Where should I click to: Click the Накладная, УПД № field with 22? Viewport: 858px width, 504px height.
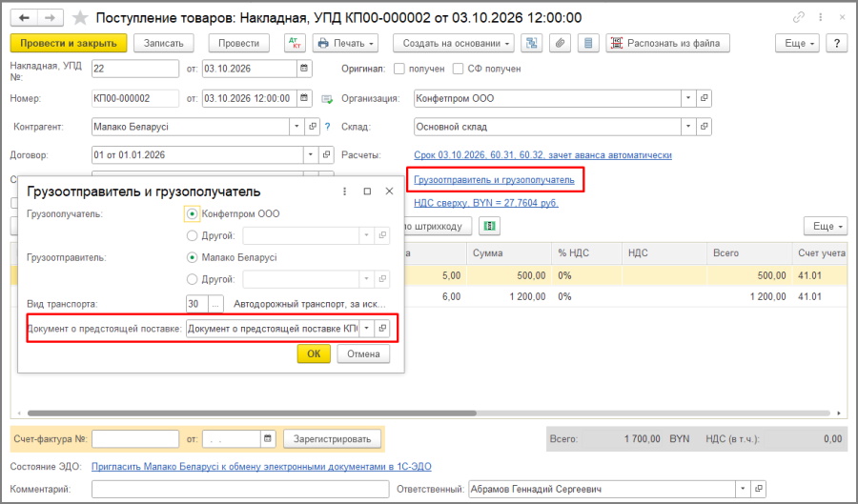135,69
